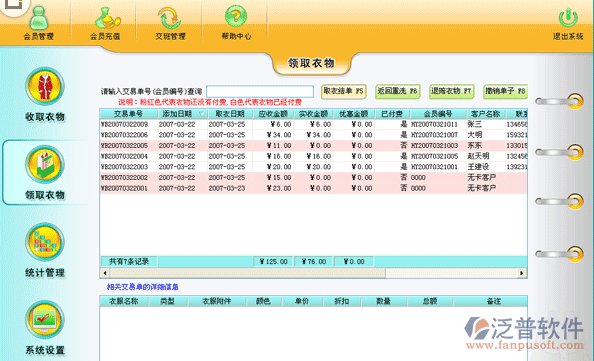Select the 收取衣物 sidebar icon
594x361 pixels.
point(45,86)
